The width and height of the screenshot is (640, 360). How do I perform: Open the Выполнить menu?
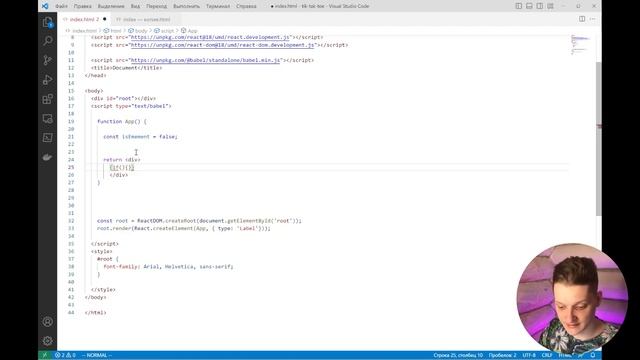[187, 6]
